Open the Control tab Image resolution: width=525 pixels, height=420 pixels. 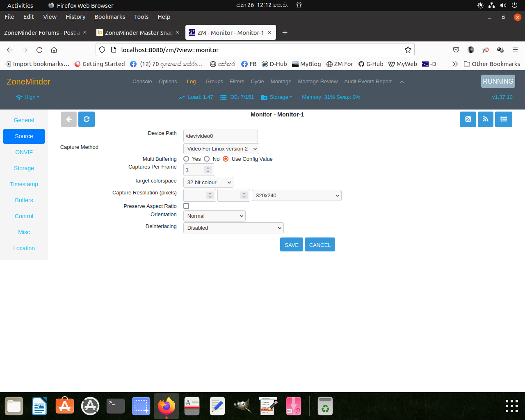click(24, 216)
